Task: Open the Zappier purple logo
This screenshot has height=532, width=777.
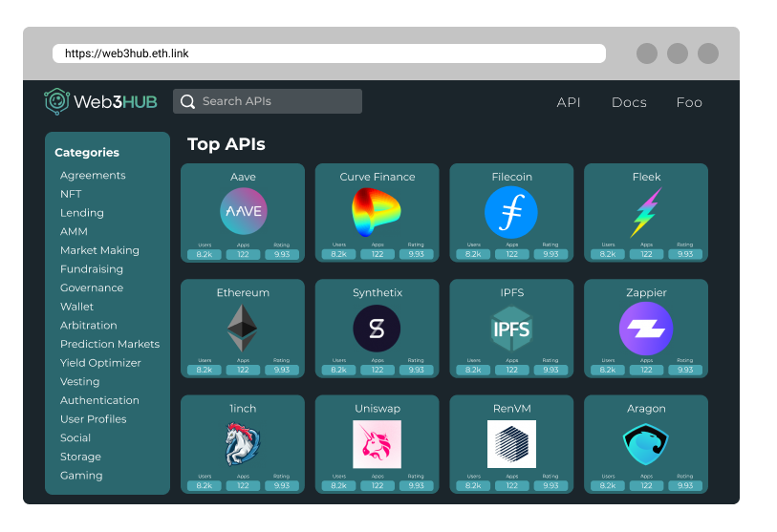Action: (x=646, y=329)
